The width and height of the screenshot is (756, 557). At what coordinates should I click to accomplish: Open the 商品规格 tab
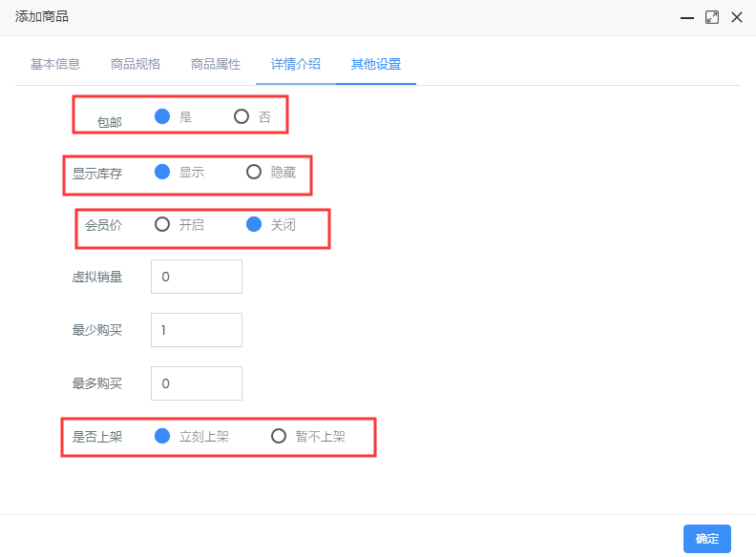(x=136, y=65)
